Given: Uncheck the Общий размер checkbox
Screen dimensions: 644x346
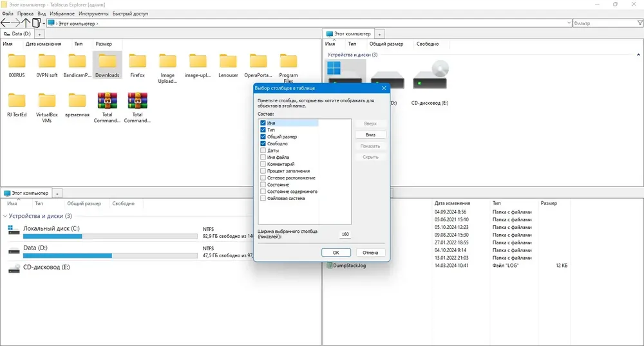Looking at the screenshot, I should click(x=263, y=136).
